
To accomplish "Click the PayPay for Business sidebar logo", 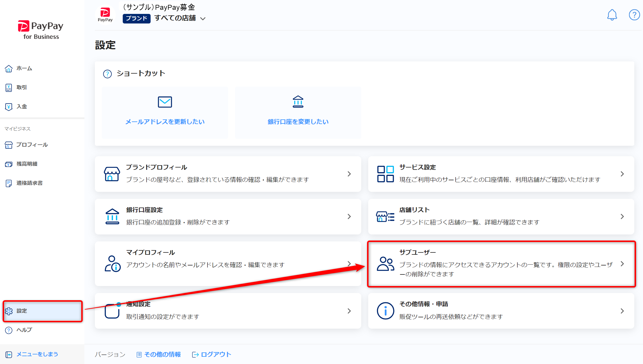I will pyautogui.click(x=41, y=30).
